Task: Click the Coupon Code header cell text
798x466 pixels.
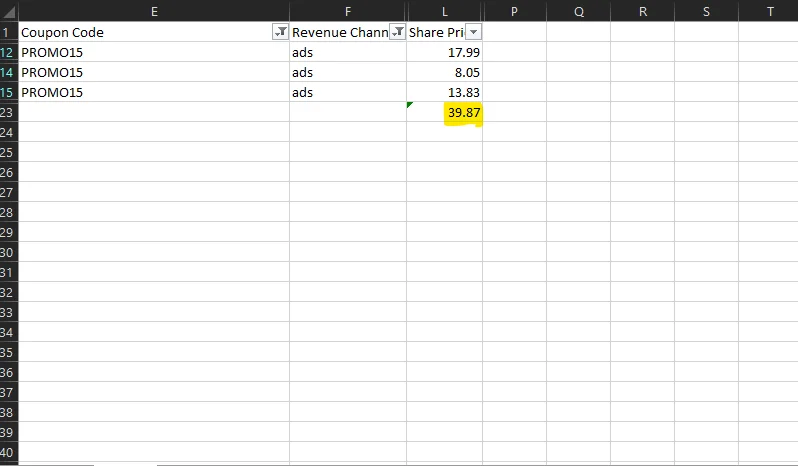Action: click(x=62, y=33)
